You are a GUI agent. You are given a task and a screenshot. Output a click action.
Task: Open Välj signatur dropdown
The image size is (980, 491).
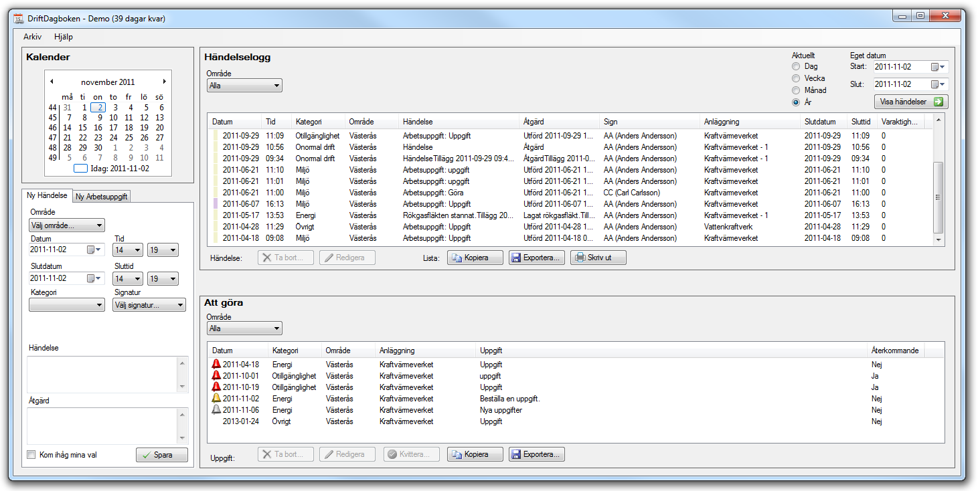[x=149, y=305]
